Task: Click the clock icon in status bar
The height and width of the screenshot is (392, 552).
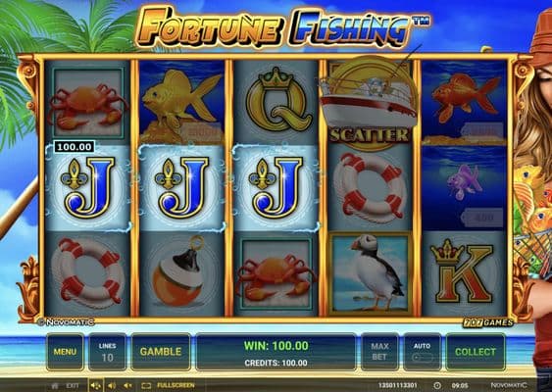Action: (x=437, y=386)
